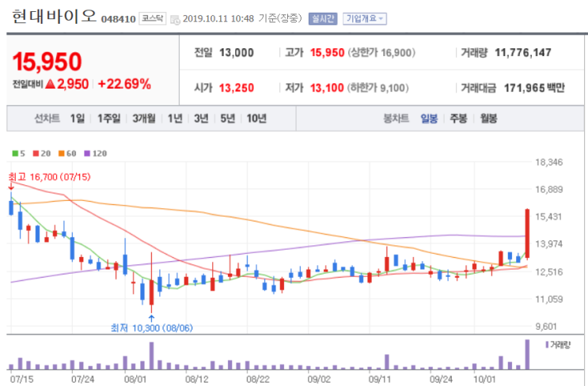Click the +22.69% change value

pos(124,84)
